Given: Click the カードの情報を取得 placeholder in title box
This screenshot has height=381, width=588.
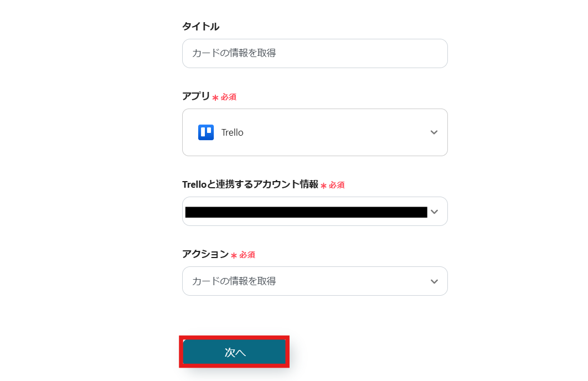Looking at the screenshot, I should [x=234, y=53].
